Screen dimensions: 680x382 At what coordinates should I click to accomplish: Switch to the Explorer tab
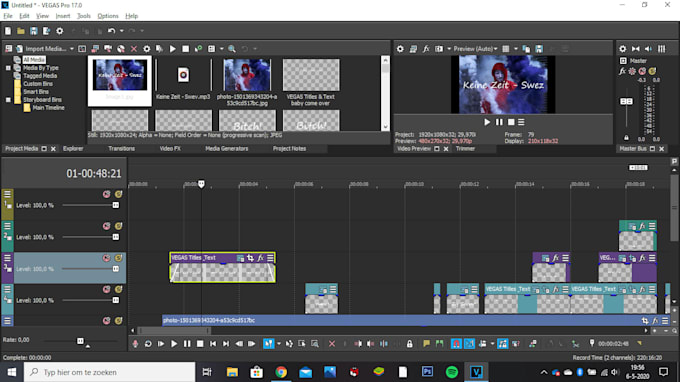point(73,149)
